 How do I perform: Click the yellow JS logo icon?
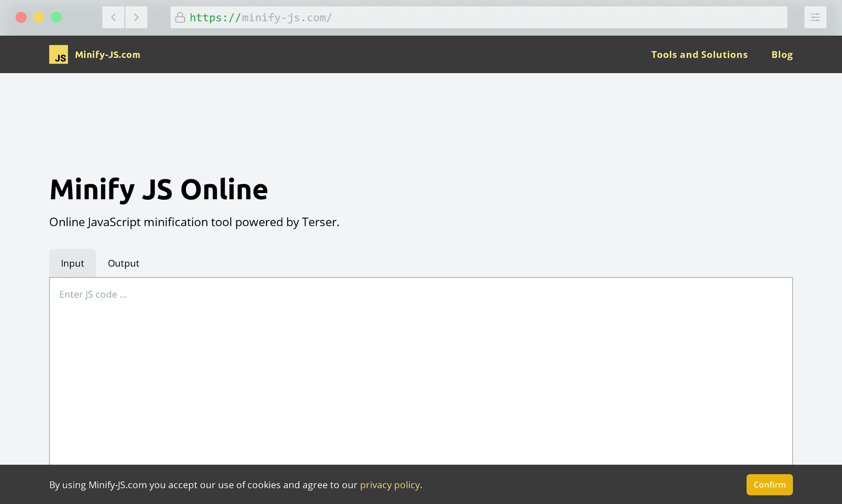pos(59,54)
